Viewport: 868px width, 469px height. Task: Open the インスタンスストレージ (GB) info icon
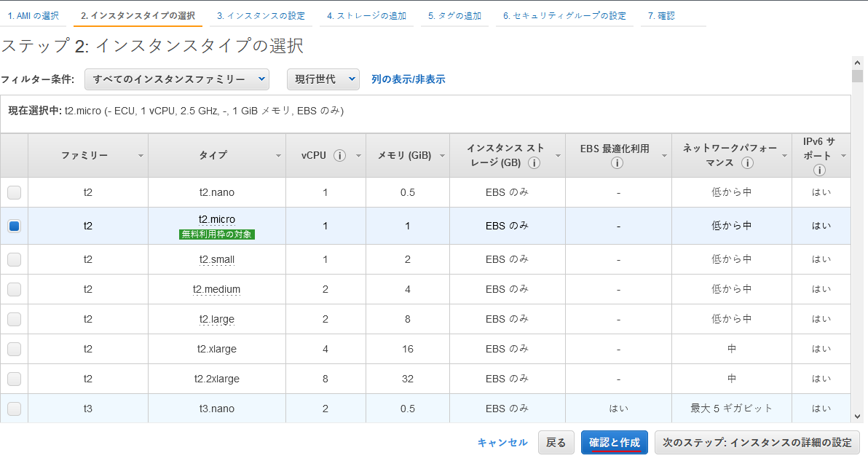[x=534, y=162]
